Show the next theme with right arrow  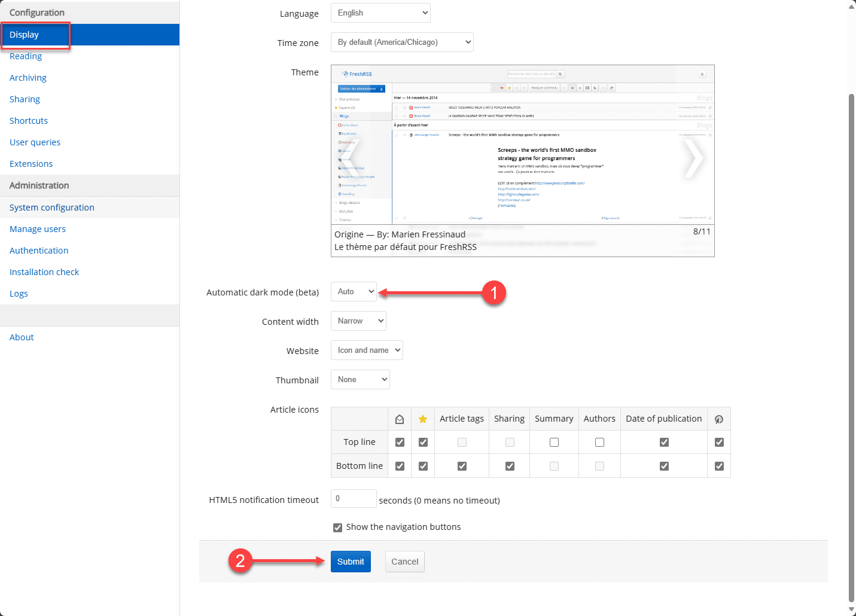(694, 158)
